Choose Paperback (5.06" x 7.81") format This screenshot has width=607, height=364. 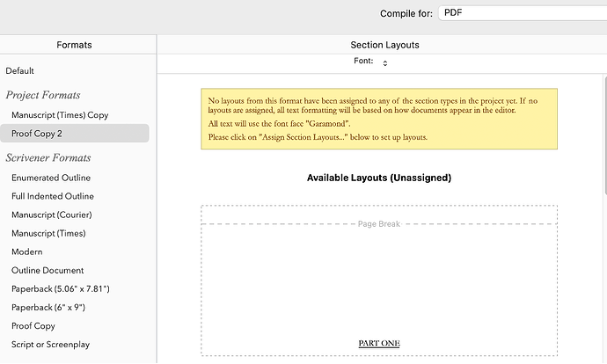(x=61, y=288)
